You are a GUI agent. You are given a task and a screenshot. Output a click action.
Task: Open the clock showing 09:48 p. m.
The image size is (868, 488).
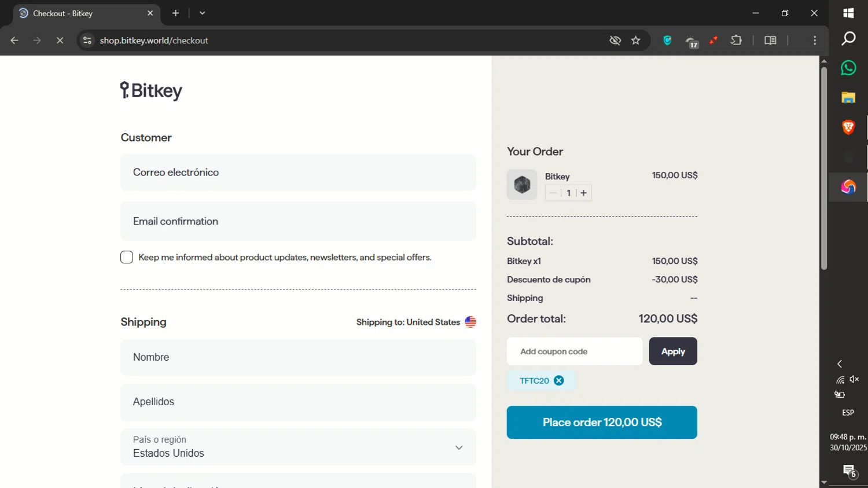point(848,442)
